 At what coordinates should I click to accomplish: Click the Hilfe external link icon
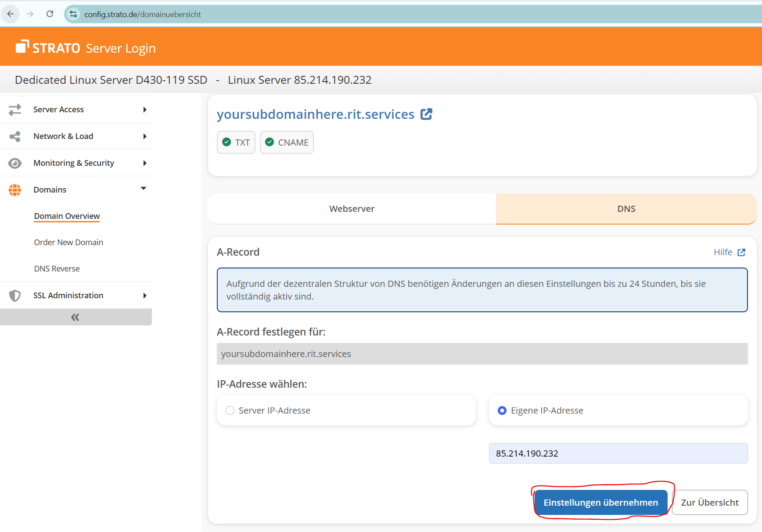pos(741,252)
